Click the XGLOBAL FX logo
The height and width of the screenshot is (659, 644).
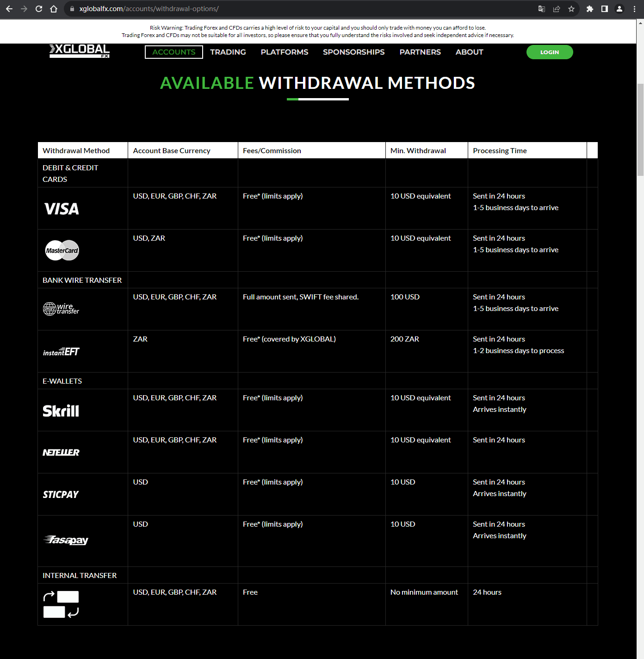[x=80, y=51]
